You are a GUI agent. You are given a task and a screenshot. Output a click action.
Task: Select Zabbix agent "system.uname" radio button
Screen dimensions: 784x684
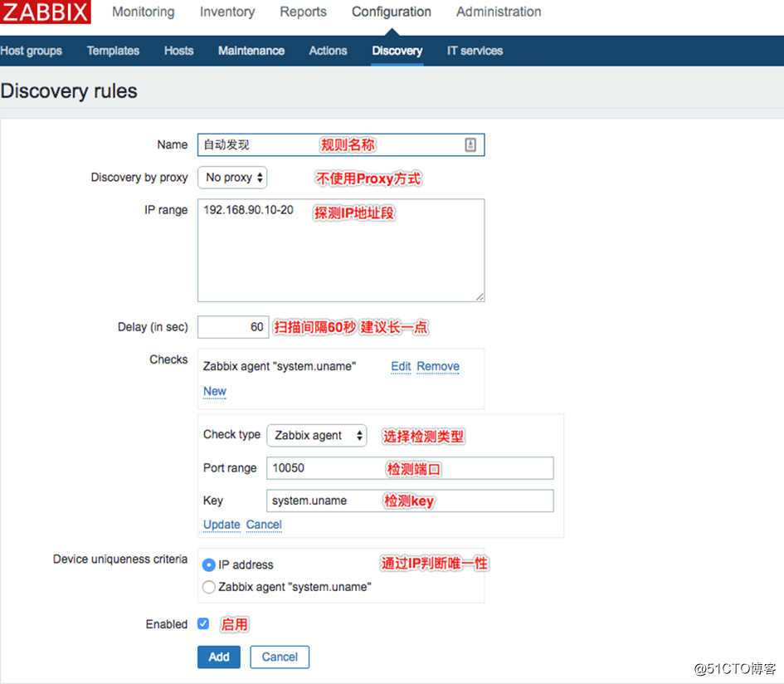pos(208,587)
